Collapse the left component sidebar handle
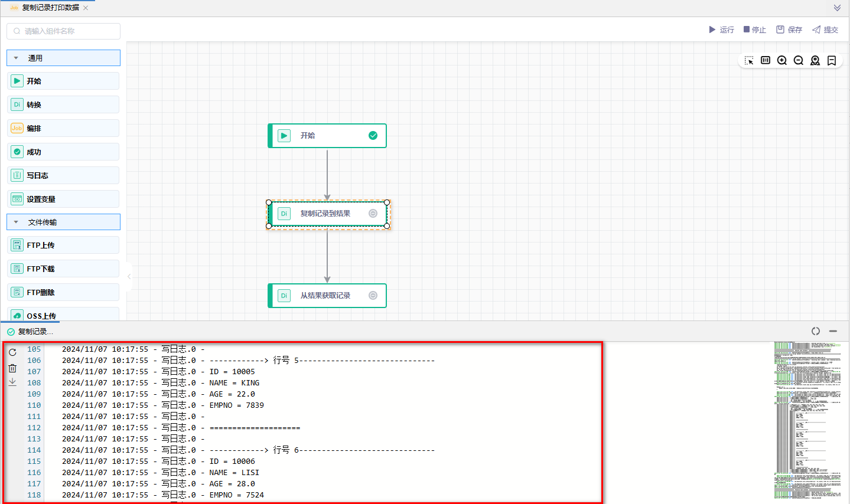Screen dimensions: 850x504 click(129, 276)
